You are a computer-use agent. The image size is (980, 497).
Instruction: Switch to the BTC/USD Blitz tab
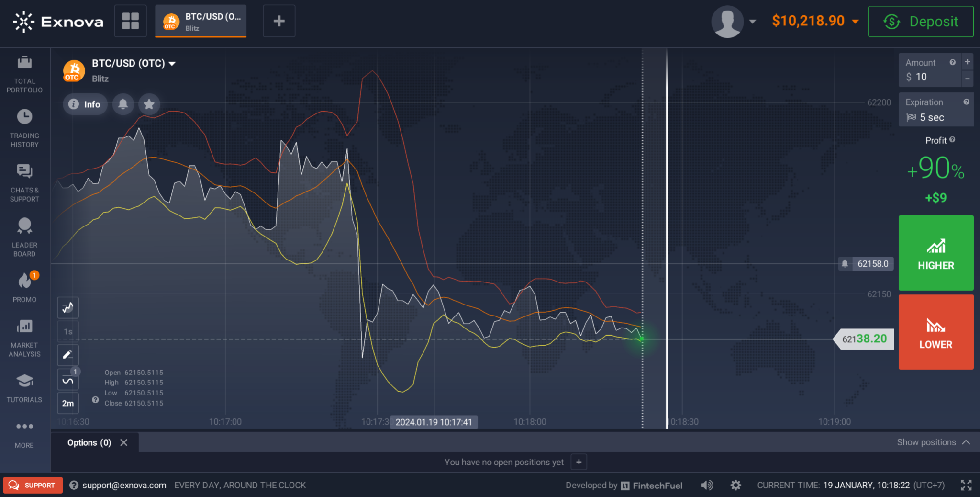point(200,22)
